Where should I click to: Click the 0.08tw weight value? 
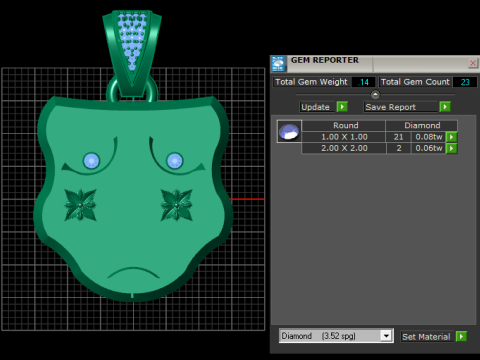[x=429, y=137]
